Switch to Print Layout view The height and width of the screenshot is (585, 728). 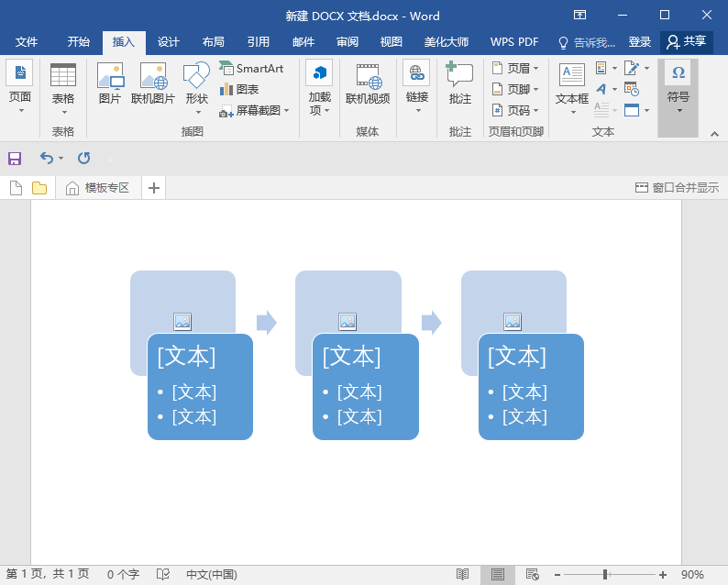click(498, 575)
